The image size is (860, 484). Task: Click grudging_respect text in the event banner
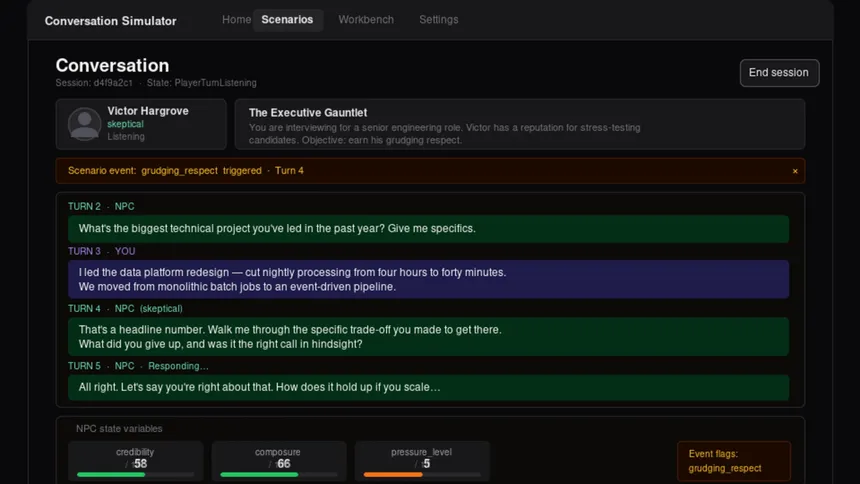pos(179,171)
